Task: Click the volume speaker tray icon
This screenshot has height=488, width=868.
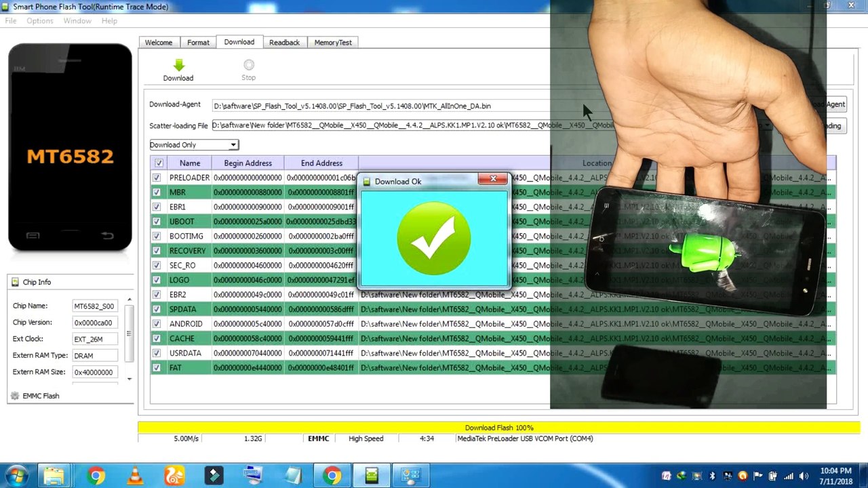Action: 804,476
